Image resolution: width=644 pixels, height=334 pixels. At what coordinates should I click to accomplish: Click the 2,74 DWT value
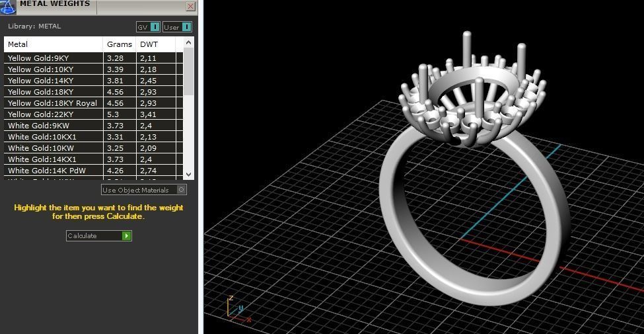pos(148,170)
